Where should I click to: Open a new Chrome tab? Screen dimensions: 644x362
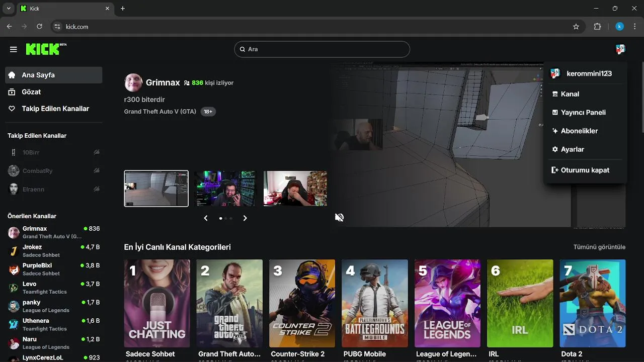click(x=123, y=9)
